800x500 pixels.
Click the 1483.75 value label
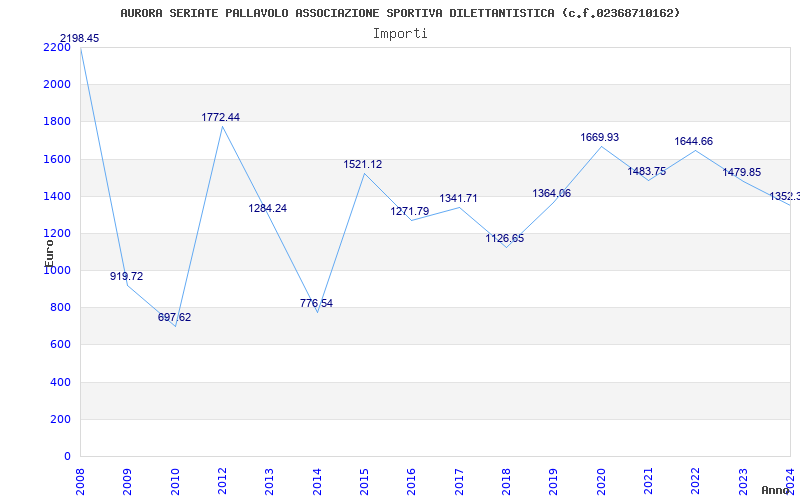[x=647, y=171]
